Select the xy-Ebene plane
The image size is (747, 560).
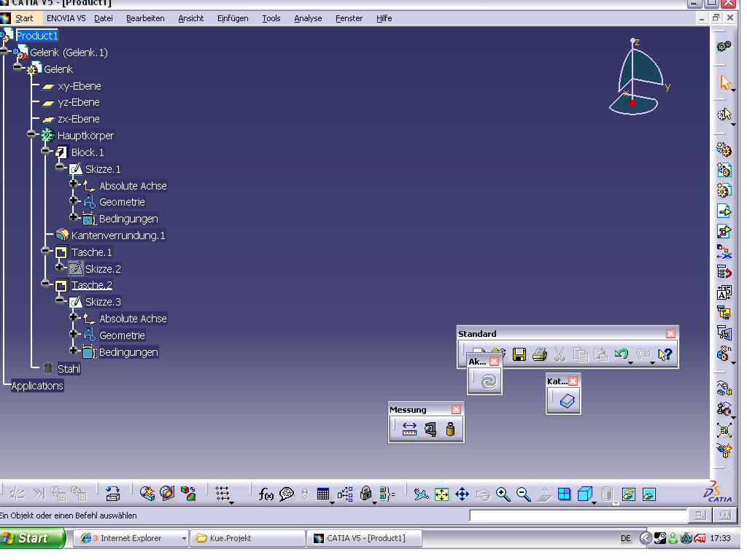click(x=79, y=86)
